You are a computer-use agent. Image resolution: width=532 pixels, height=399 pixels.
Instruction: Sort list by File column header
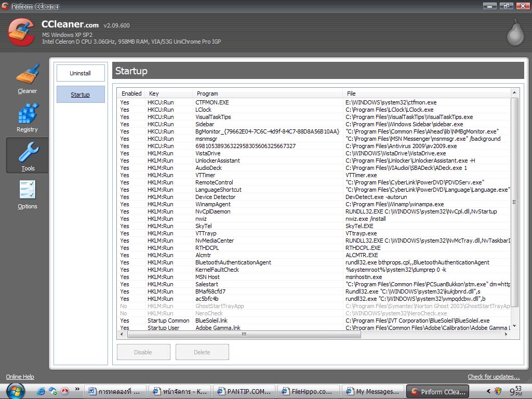click(x=427, y=94)
